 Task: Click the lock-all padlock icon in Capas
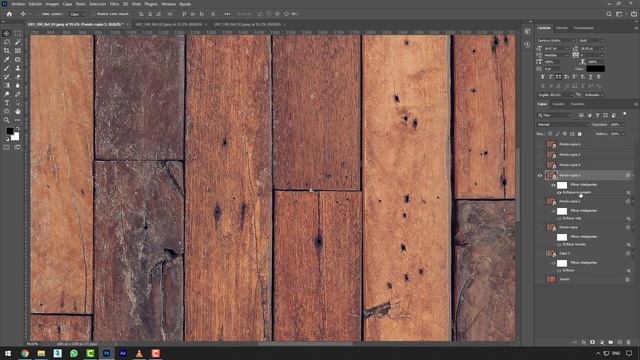point(579,134)
